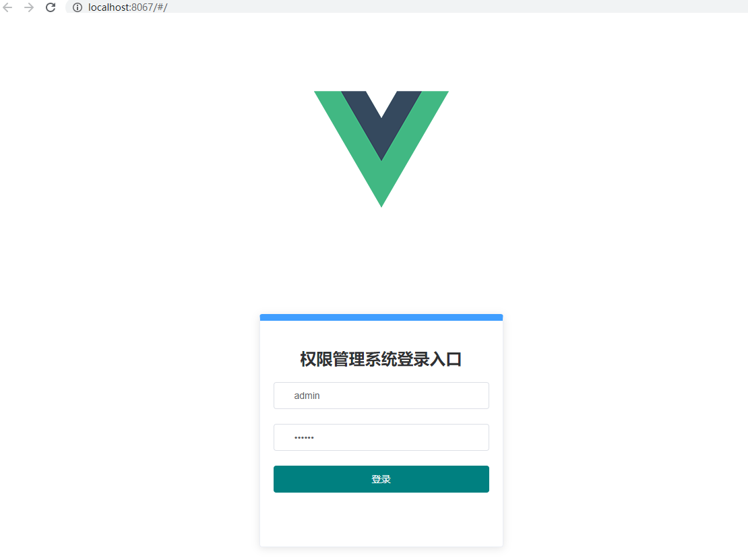748x560 pixels.
Task: Click the password dots in the field
Action: (304, 437)
